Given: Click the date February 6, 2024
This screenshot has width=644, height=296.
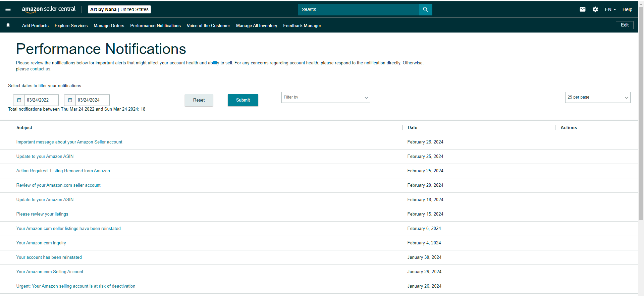Looking at the screenshot, I should [424, 229].
